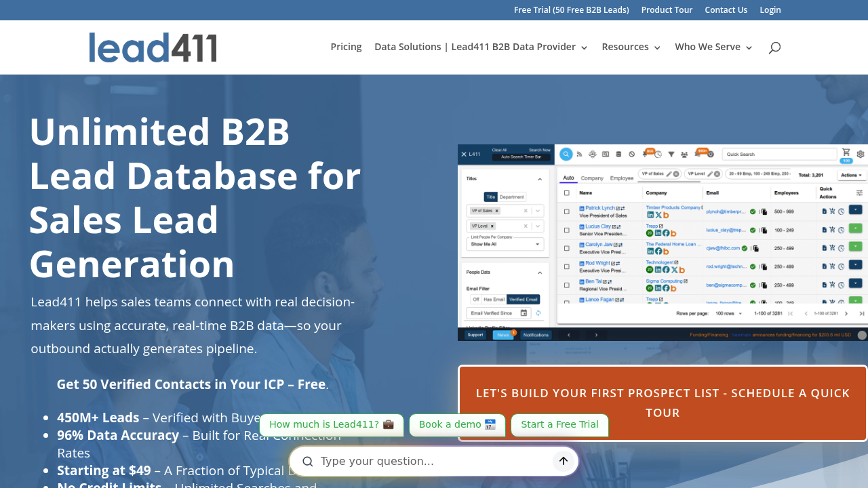This screenshot has width=868, height=488.
Task: Open the Actions dropdown in product screenshot
Action: 852,175
